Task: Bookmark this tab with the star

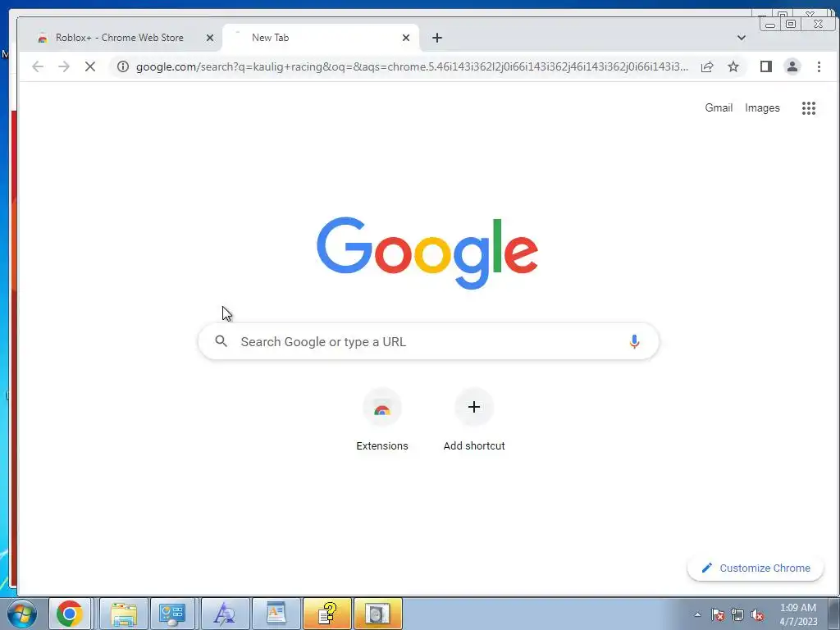Action: 733,66
